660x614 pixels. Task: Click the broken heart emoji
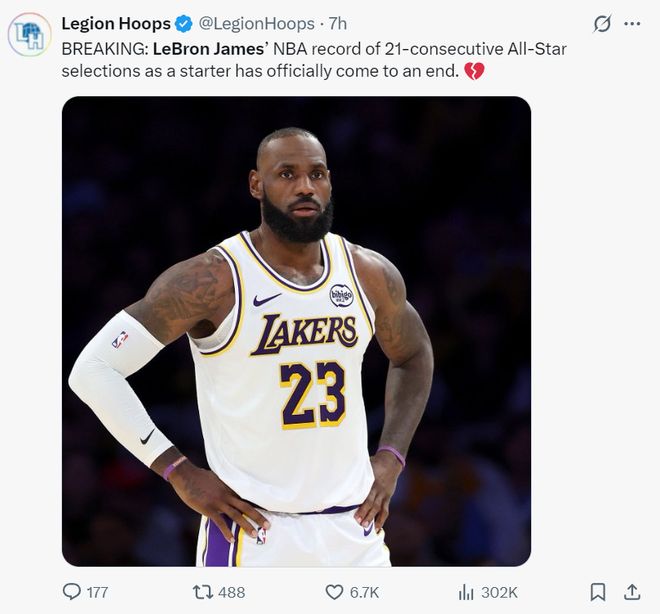(x=474, y=71)
